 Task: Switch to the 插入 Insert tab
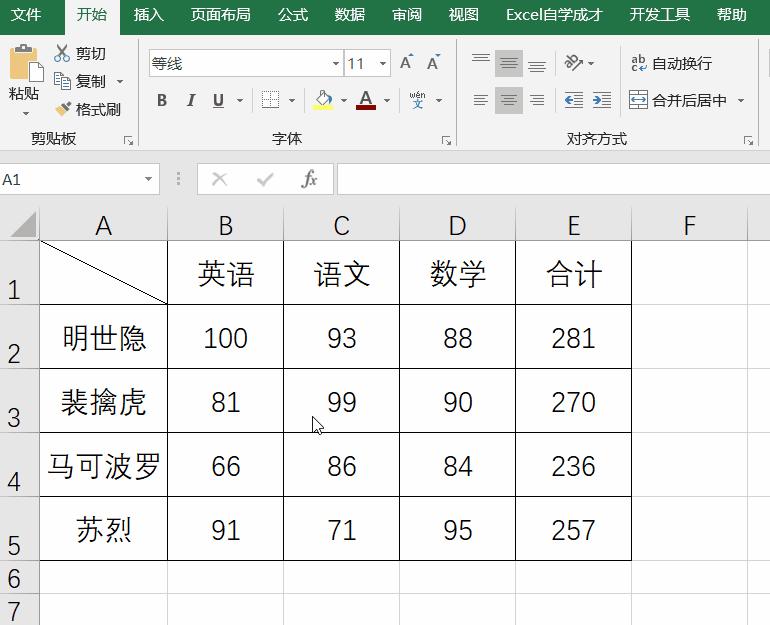pyautogui.click(x=148, y=15)
